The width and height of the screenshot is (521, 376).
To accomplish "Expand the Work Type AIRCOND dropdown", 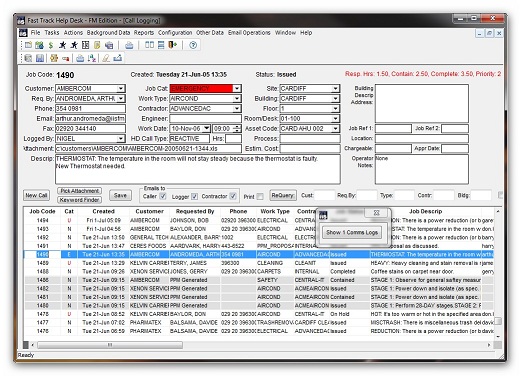I will pos(237,98).
